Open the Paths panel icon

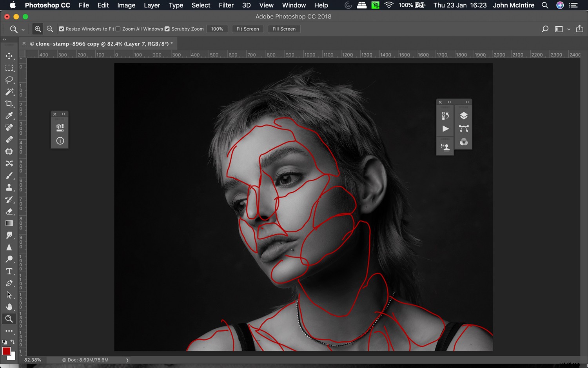[x=464, y=129]
